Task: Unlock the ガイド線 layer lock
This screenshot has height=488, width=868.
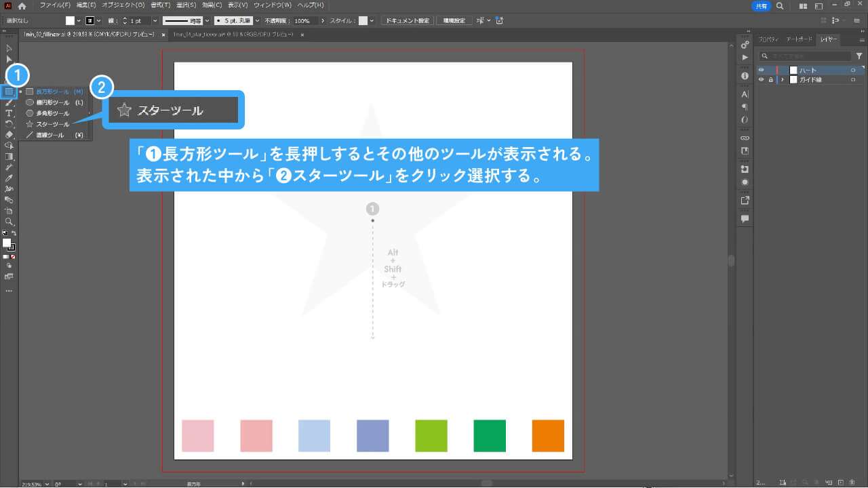Action: (x=770, y=80)
